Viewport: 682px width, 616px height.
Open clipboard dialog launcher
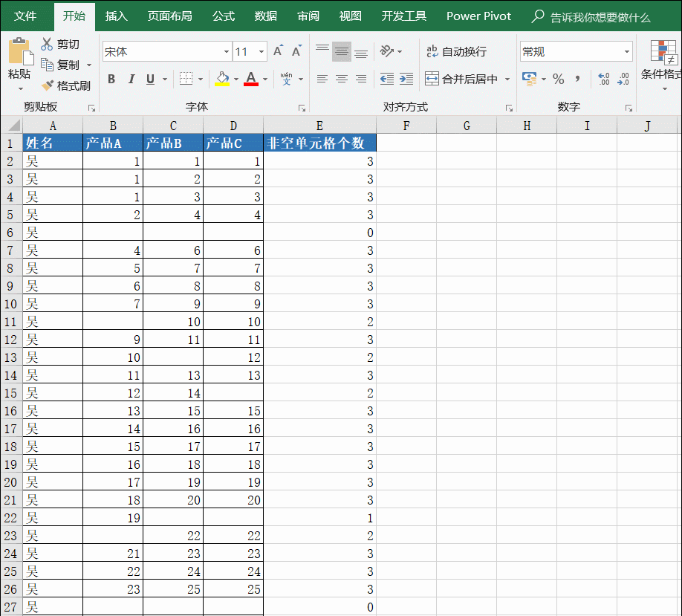click(x=91, y=108)
